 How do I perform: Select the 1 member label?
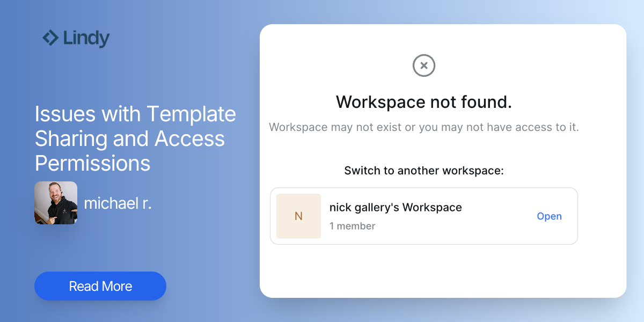tap(352, 226)
